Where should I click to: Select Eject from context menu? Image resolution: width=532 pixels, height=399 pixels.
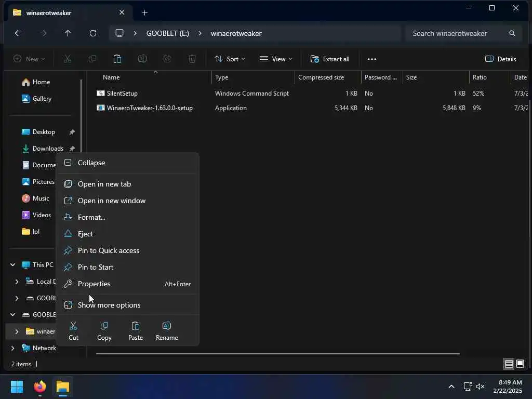click(127, 234)
